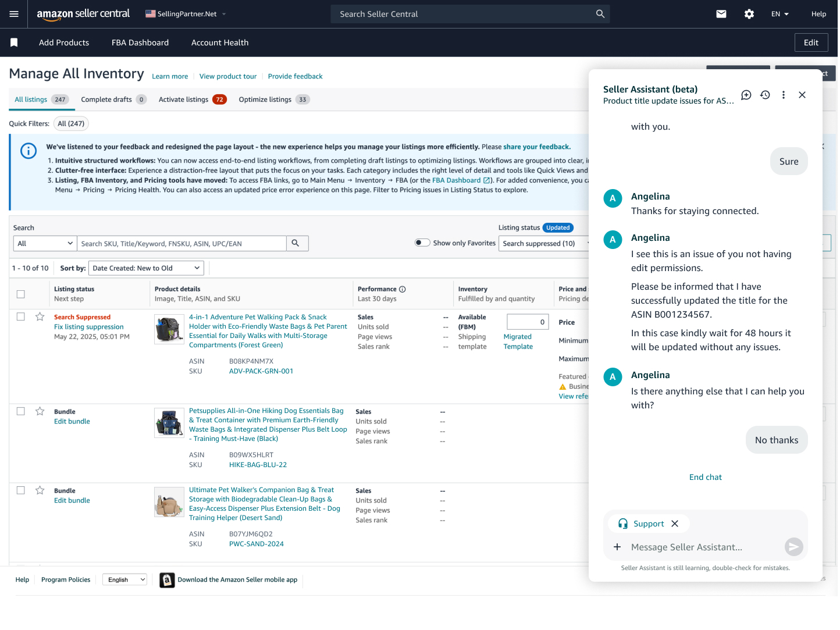Open chat history clock icon
The height and width of the screenshot is (630, 840).
[x=765, y=95]
